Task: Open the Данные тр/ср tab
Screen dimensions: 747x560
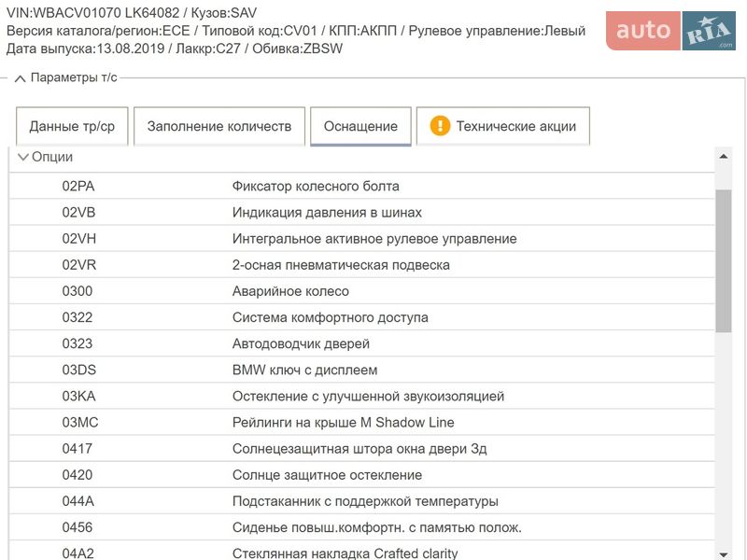Action: pyautogui.click(x=72, y=126)
